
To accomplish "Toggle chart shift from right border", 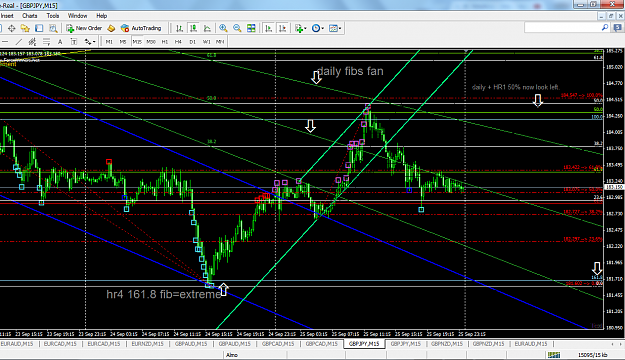I will tap(283, 28).
